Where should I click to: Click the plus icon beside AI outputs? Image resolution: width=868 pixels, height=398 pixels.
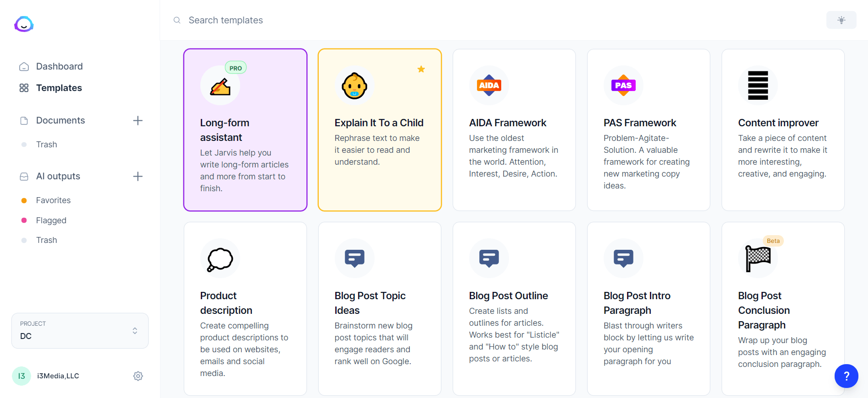[x=138, y=177]
